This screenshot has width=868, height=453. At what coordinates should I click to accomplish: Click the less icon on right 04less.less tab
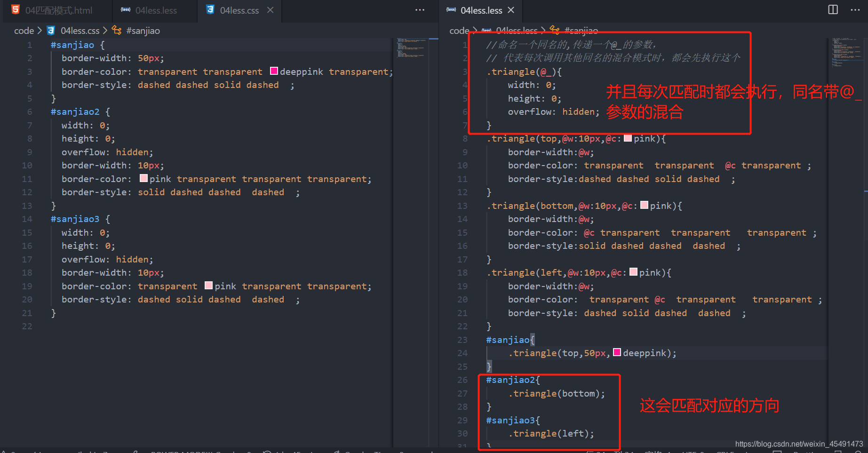(451, 10)
